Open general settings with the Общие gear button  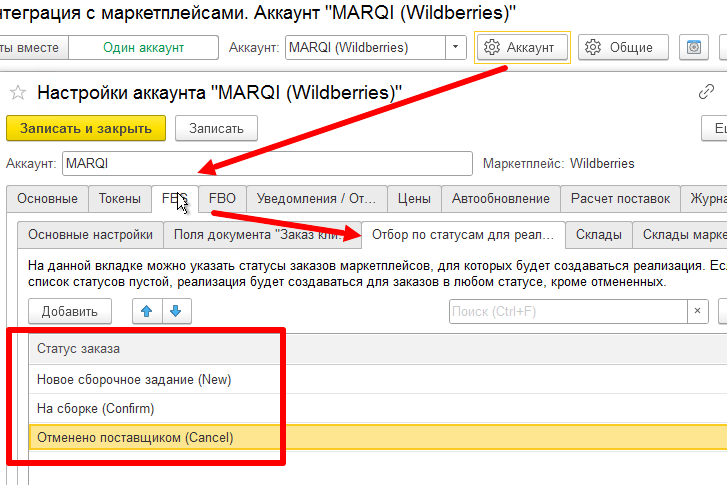pos(619,47)
